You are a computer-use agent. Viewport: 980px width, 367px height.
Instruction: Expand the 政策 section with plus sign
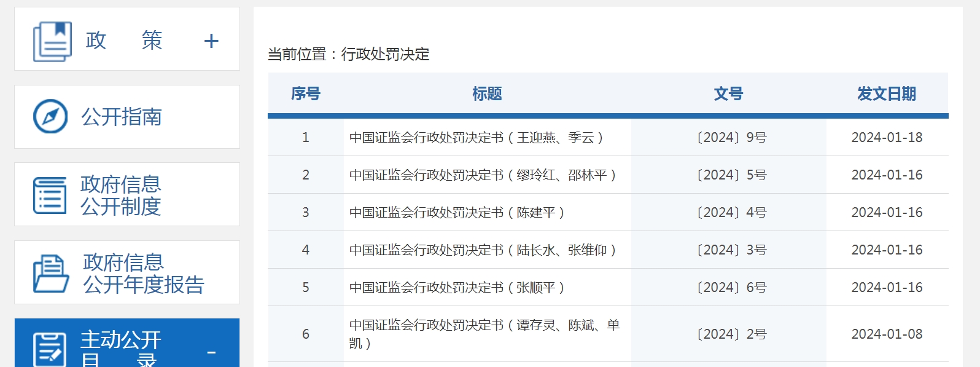[x=211, y=41]
